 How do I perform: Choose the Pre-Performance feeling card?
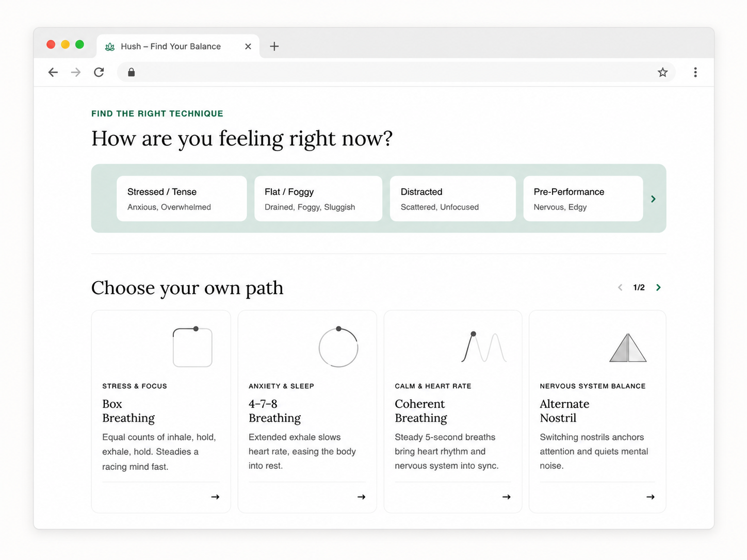point(583,199)
